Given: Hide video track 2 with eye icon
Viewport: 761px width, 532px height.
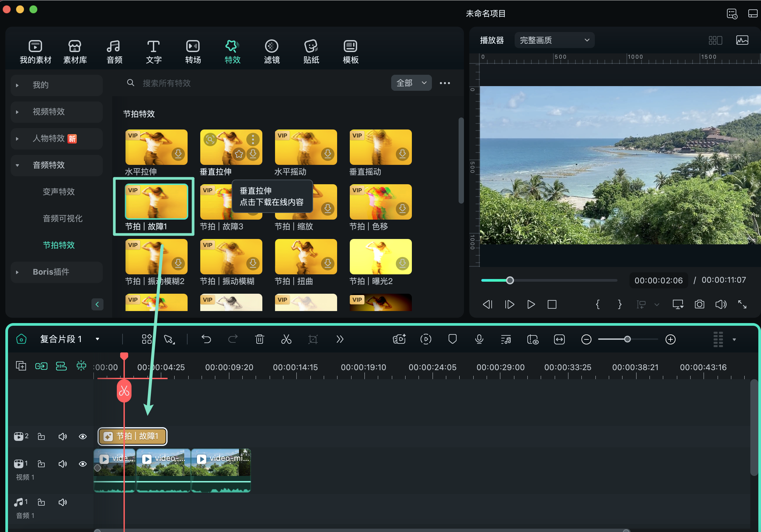Looking at the screenshot, I should pyautogui.click(x=83, y=437).
